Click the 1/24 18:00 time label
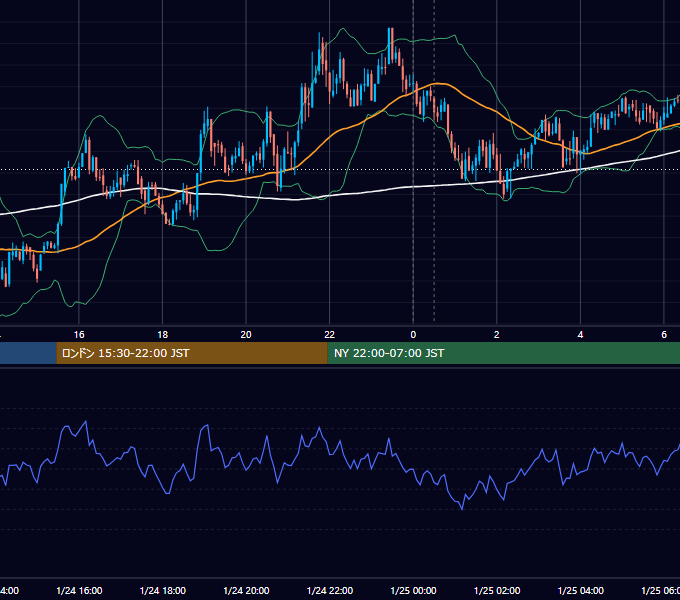The height and width of the screenshot is (600, 680). pyautogui.click(x=163, y=590)
